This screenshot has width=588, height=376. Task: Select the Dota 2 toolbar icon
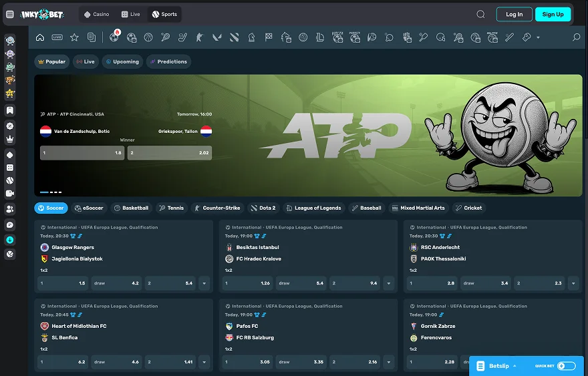coord(234,37)
